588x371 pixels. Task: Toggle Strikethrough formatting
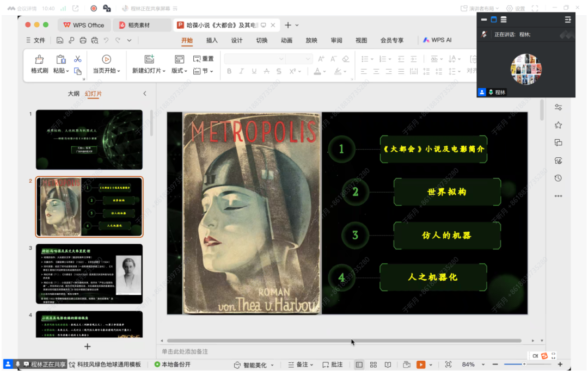click(267, 71)
